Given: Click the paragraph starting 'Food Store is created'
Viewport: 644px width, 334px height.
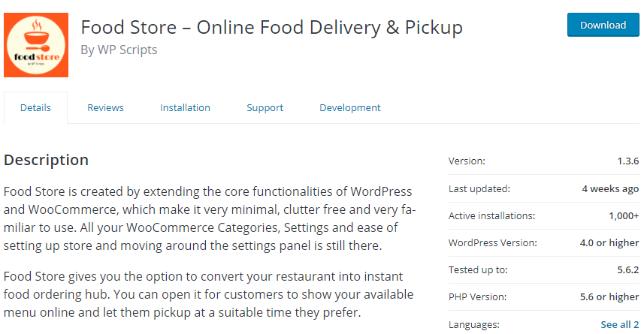Looking at the screenshot, I should (x=210, y=218).
